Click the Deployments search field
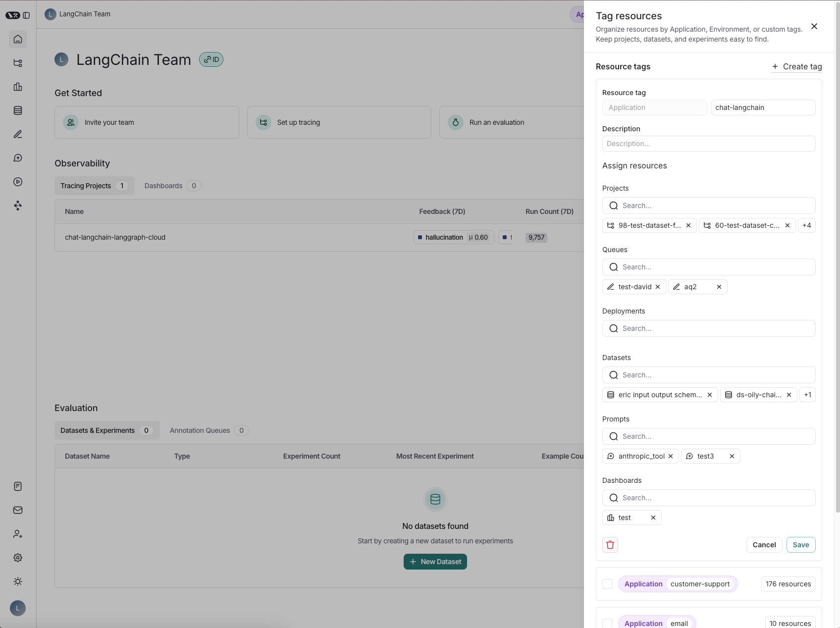 pos(709,328)
